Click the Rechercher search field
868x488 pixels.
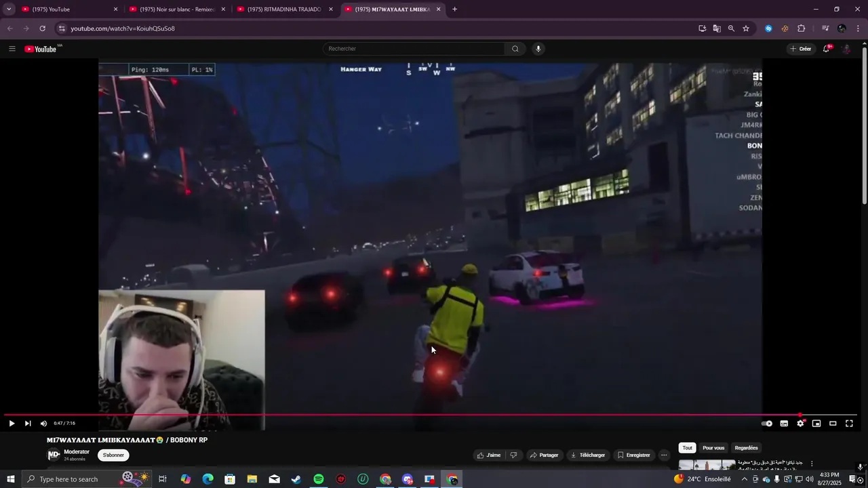pos(414,49)
